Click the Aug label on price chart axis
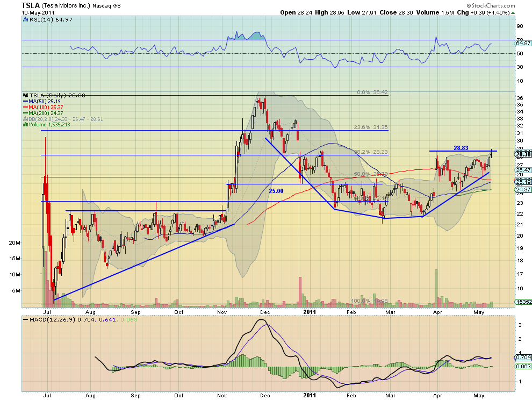This screenshot has height=400, width=532. (90, 312)
